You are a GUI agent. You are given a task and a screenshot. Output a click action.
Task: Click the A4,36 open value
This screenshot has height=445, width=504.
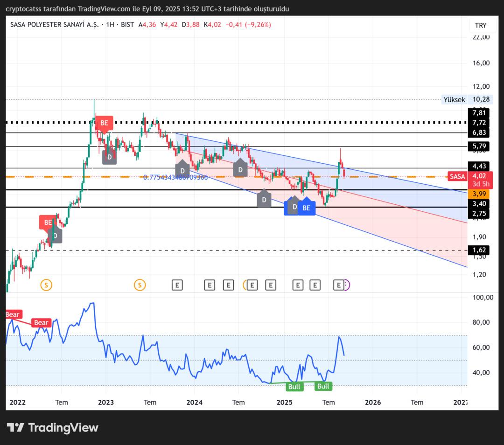(147, 25)
